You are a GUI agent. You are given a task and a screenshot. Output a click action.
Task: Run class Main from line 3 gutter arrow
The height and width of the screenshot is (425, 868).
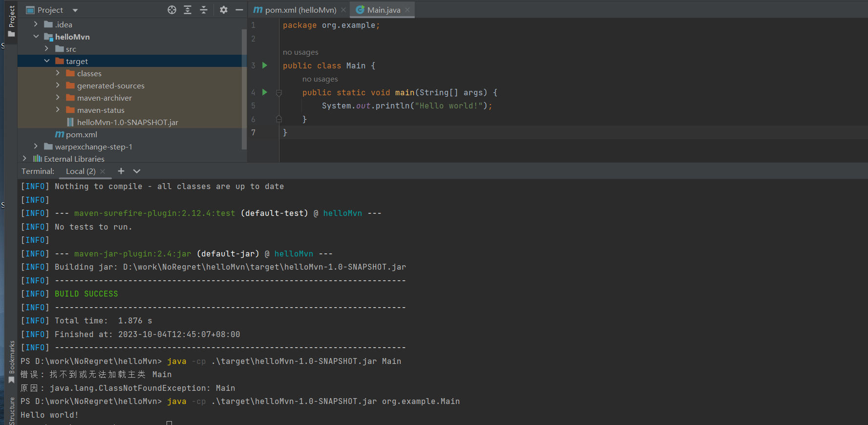(x=265, y=65)
